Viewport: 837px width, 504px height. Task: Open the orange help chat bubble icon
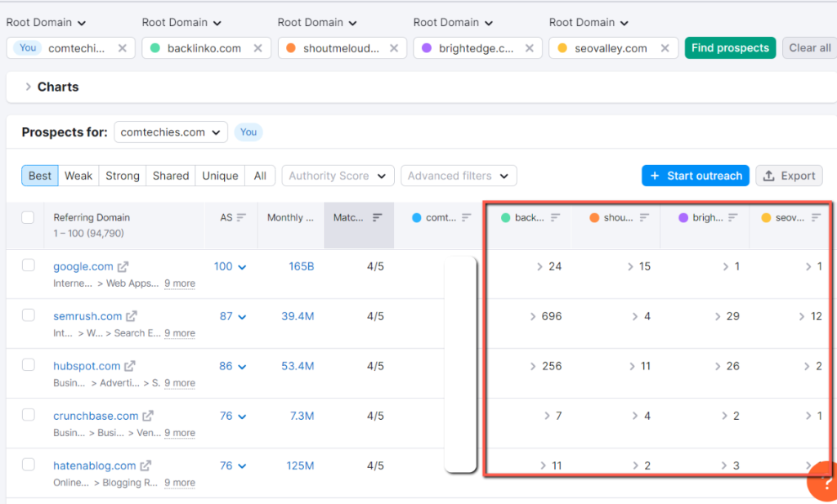[x=823, y=482]
